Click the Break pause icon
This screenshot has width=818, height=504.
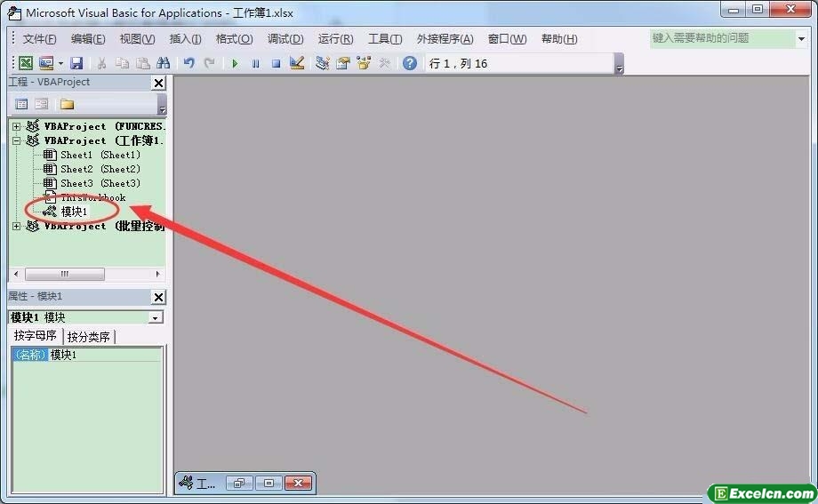(256, 64)
